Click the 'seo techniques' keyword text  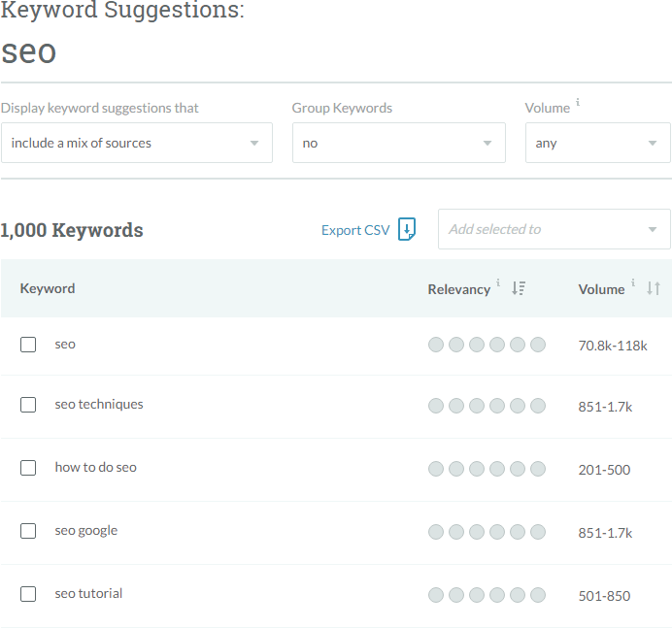(99, 404)
